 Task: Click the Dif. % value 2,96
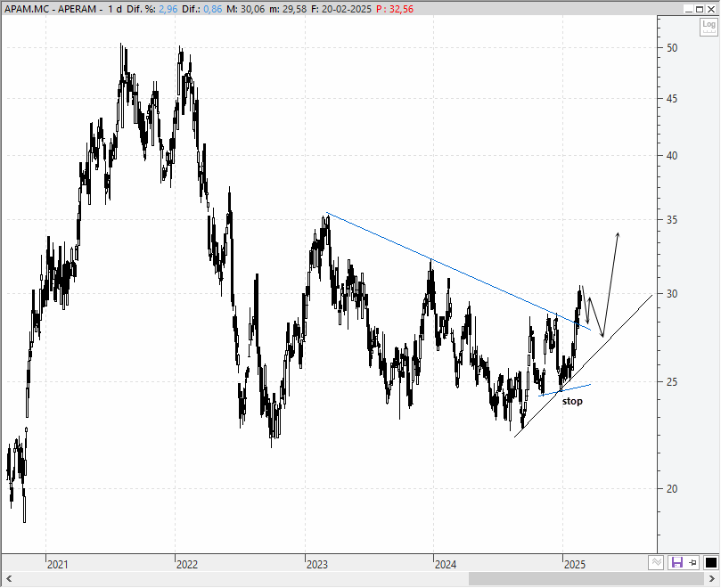coord(168,9)
